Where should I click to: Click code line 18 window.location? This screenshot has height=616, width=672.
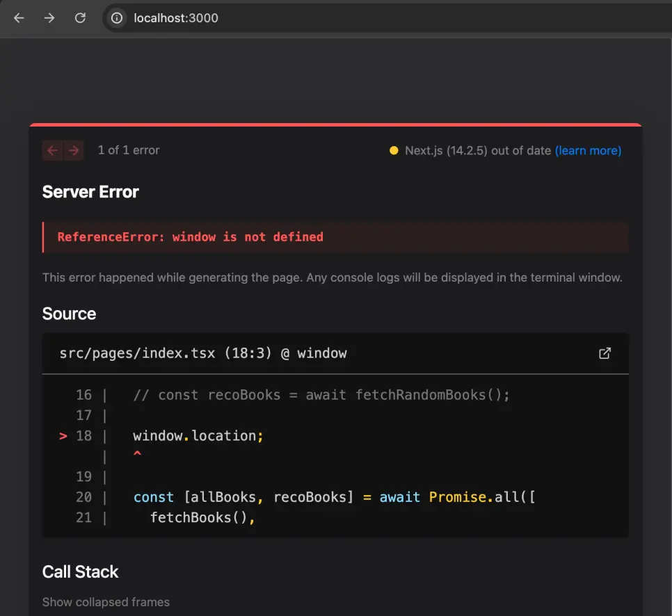coord(198,436)
